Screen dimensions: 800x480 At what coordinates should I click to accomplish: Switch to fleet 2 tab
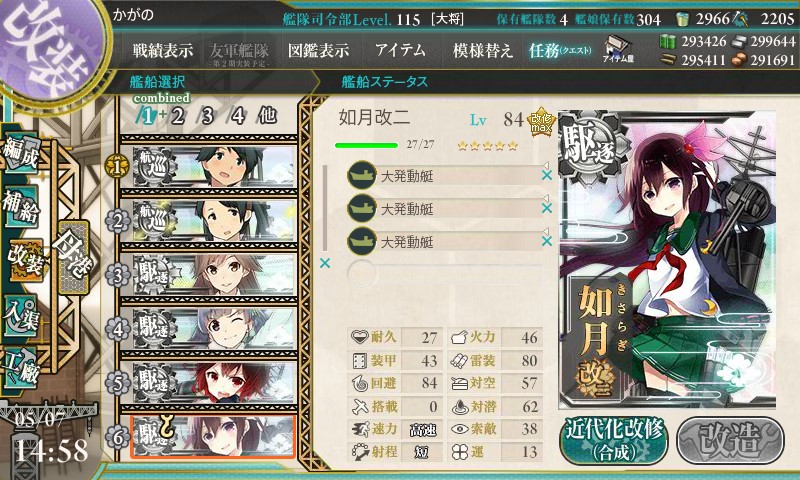pos(178,116)
